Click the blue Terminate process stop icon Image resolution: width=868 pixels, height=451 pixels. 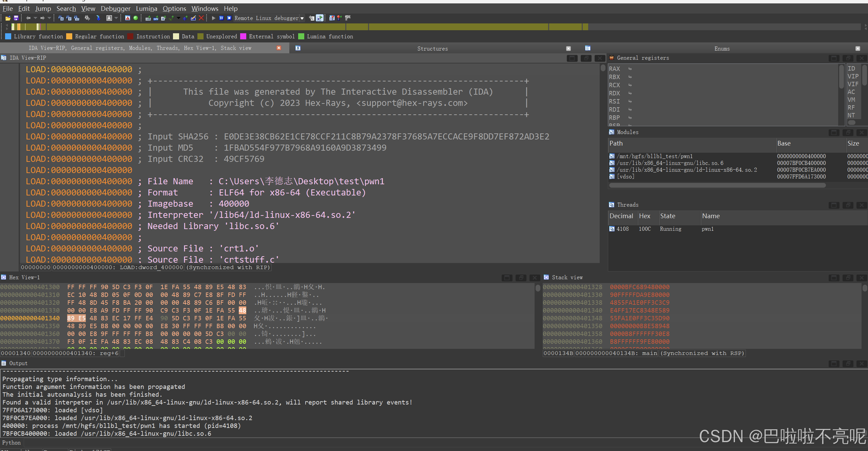click(229, 18)
